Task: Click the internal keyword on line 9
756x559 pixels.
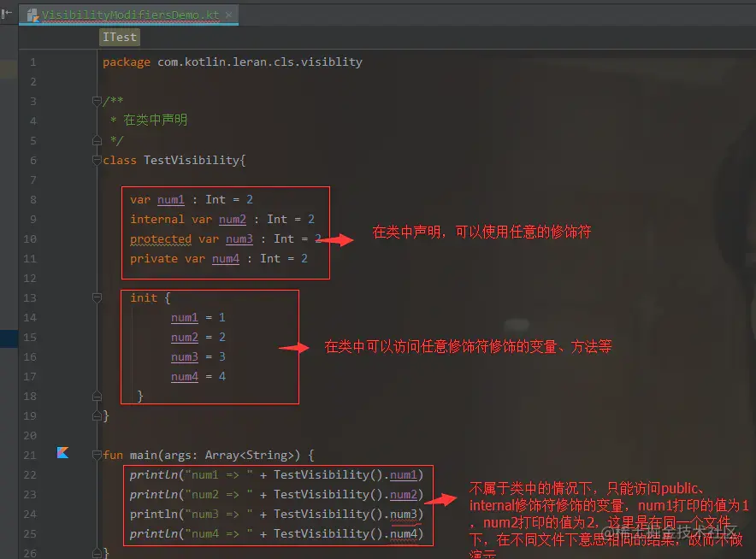Action: (157, 220)
